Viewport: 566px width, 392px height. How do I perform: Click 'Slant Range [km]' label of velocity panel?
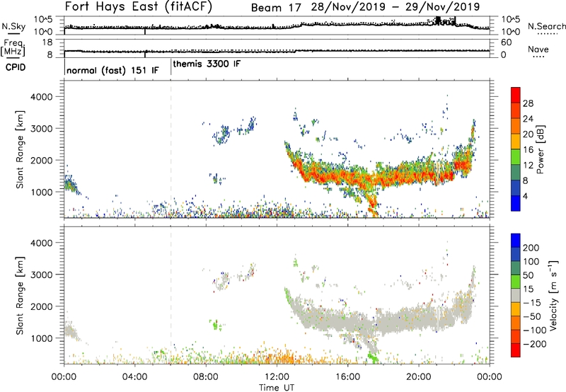point(20,296)
